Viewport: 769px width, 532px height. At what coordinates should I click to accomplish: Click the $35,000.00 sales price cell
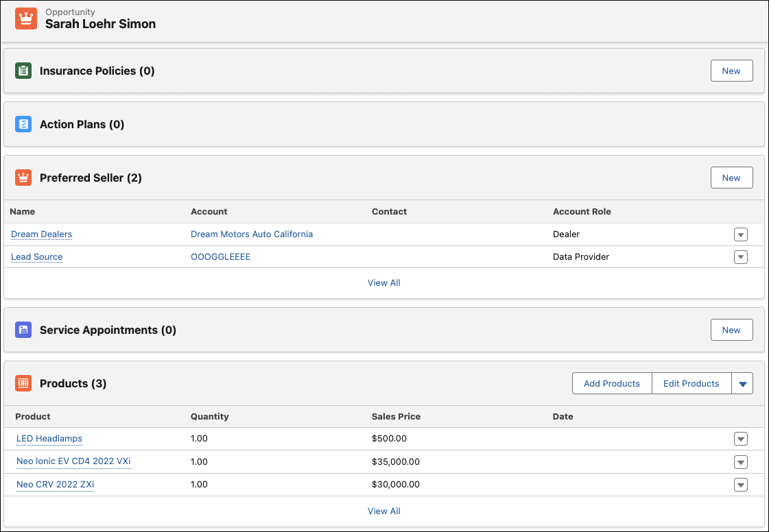(395, 462)
